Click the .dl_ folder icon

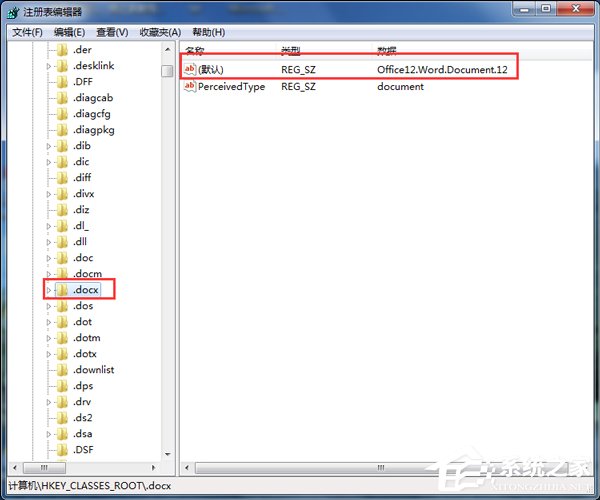62,226
